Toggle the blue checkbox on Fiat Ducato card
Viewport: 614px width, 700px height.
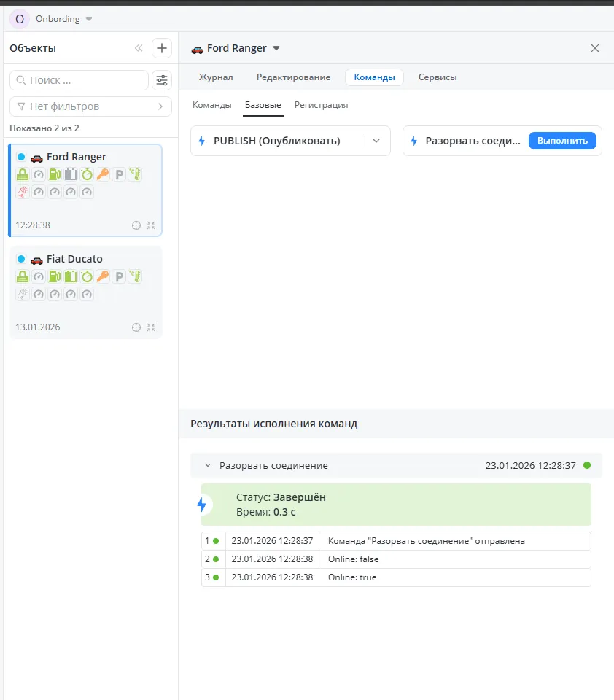click(x=21, y=259)
